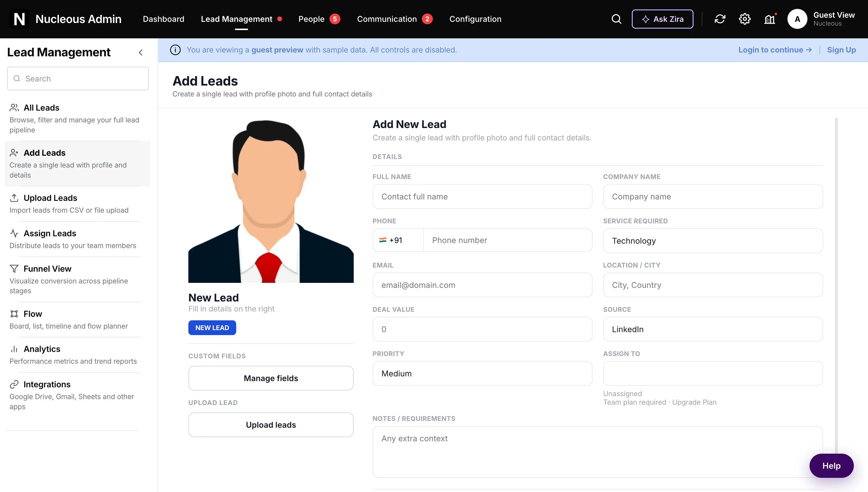868x492 pixels.
Task: Click the Guest View avatar
Action: 797,19
